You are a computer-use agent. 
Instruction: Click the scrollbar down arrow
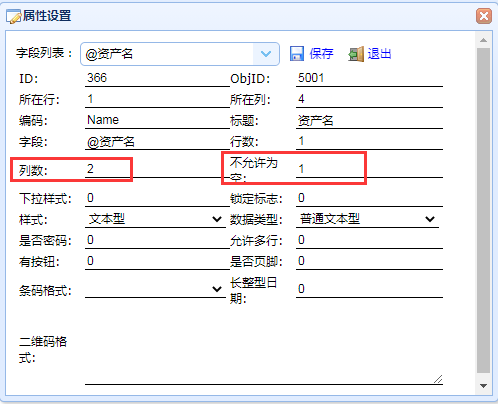(x=483, y=386)
